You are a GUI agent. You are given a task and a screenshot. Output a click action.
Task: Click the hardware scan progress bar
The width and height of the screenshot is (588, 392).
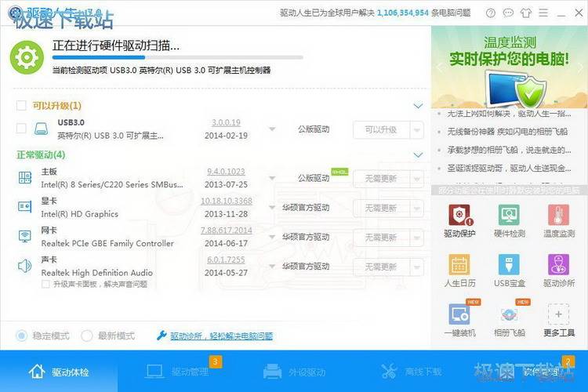178,58
